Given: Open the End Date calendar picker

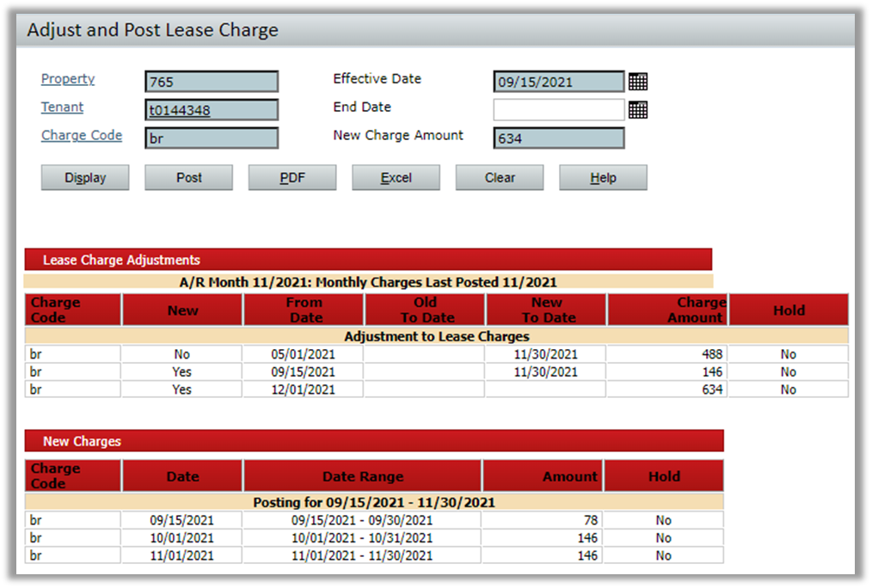Looking at the screenshot, I should point(637,109).
